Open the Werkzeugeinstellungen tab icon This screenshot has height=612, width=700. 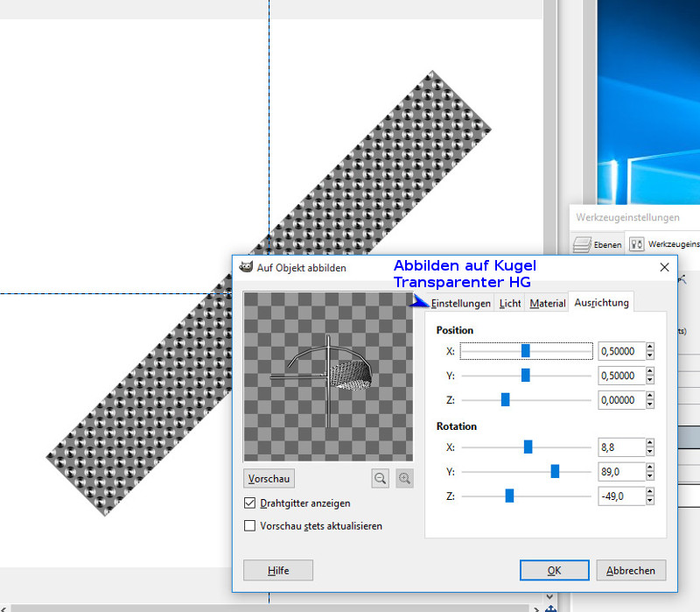pos(637,245)
